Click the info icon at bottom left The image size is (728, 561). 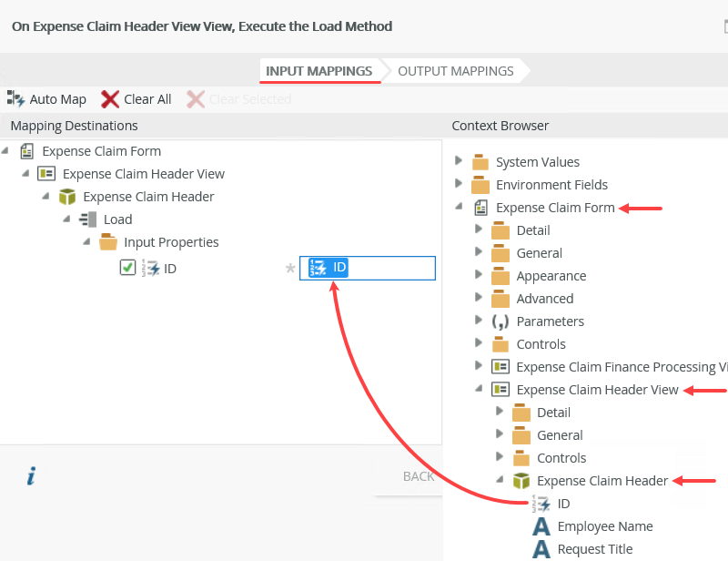pyautogui.click(x=31, y=475)
